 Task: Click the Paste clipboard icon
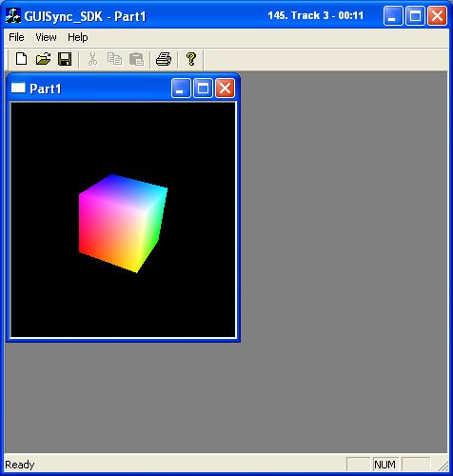coord(137,59)
